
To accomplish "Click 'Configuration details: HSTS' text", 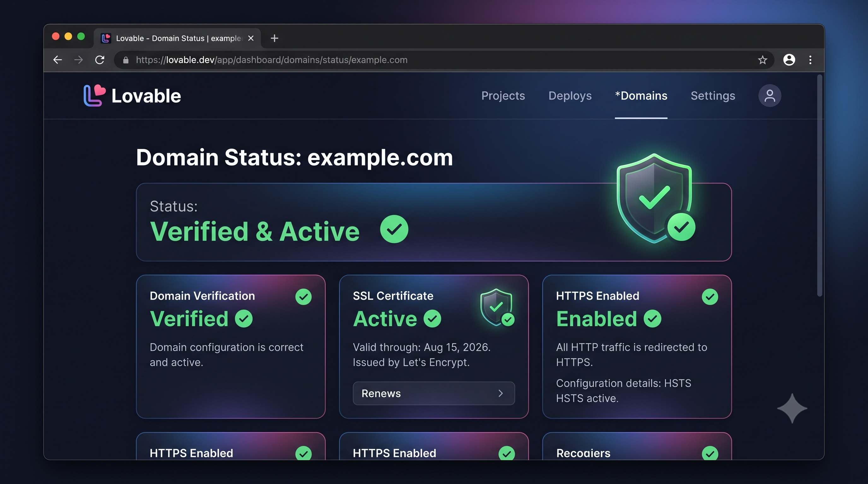I will coord(623,383).
